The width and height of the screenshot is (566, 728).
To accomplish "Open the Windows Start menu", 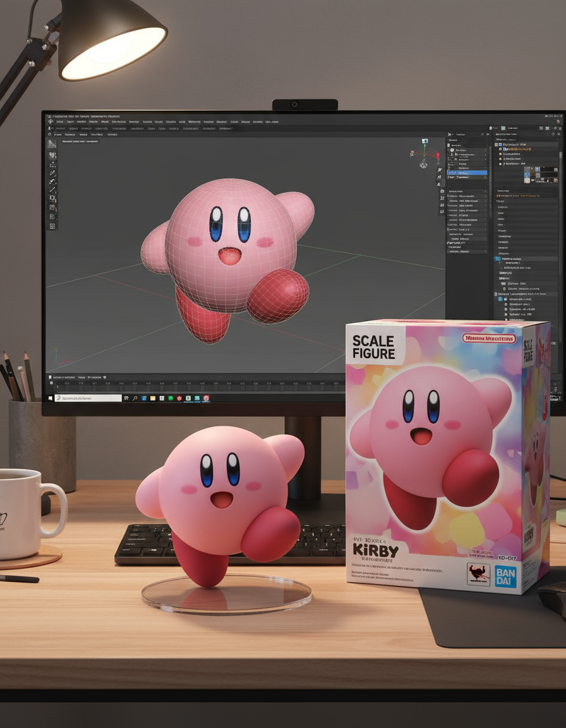I will (50, 398).
